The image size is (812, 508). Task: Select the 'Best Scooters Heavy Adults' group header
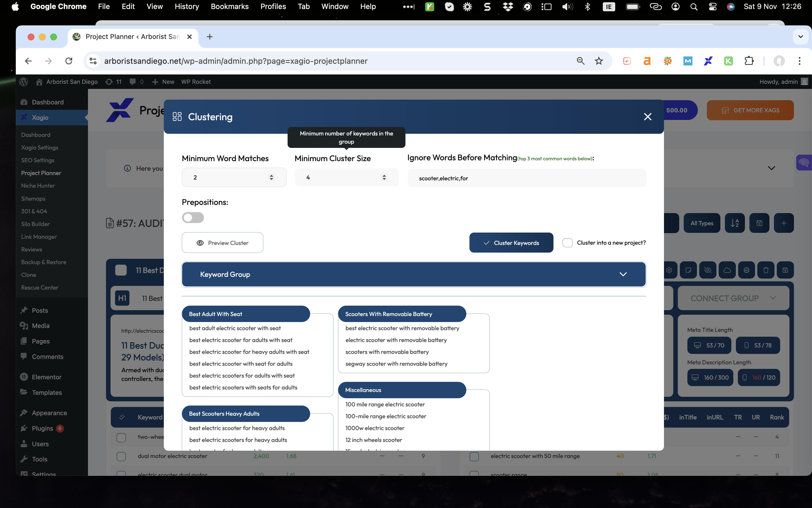pyautogui.click(x=246, y=413)
